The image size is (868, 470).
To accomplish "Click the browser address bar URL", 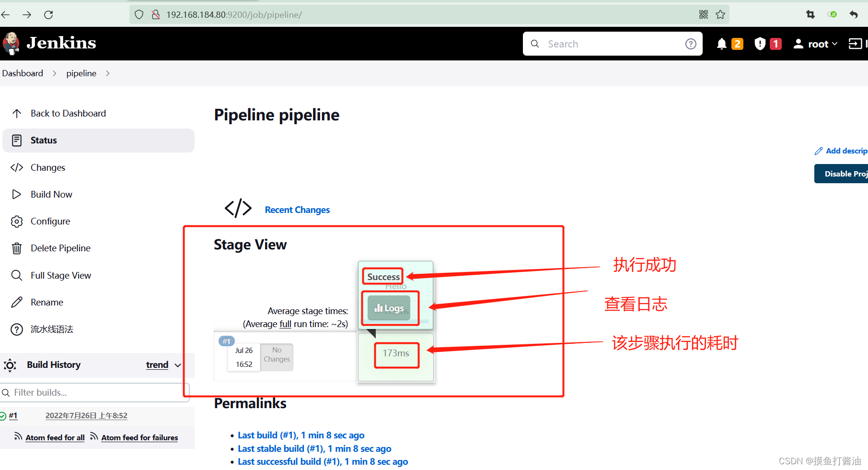I will point(234,15).
